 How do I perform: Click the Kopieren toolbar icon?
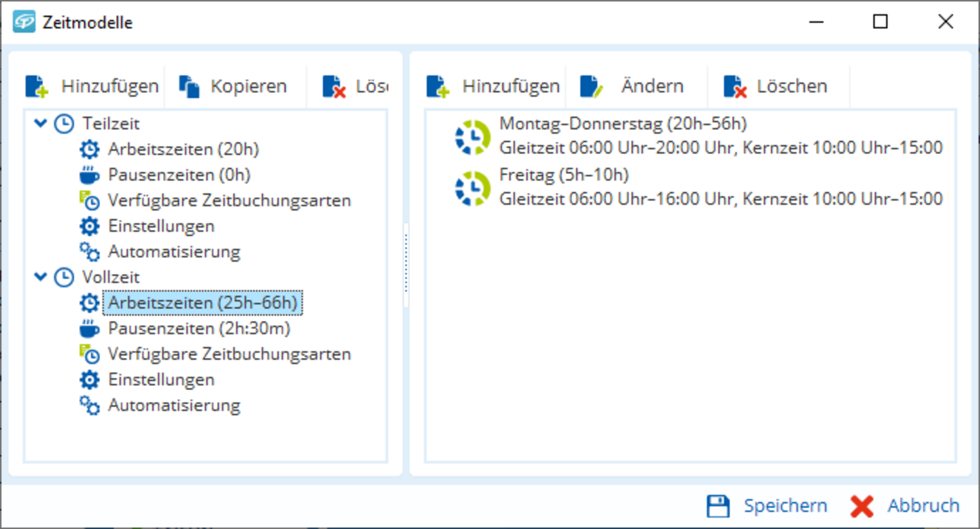tap(189, 86)
